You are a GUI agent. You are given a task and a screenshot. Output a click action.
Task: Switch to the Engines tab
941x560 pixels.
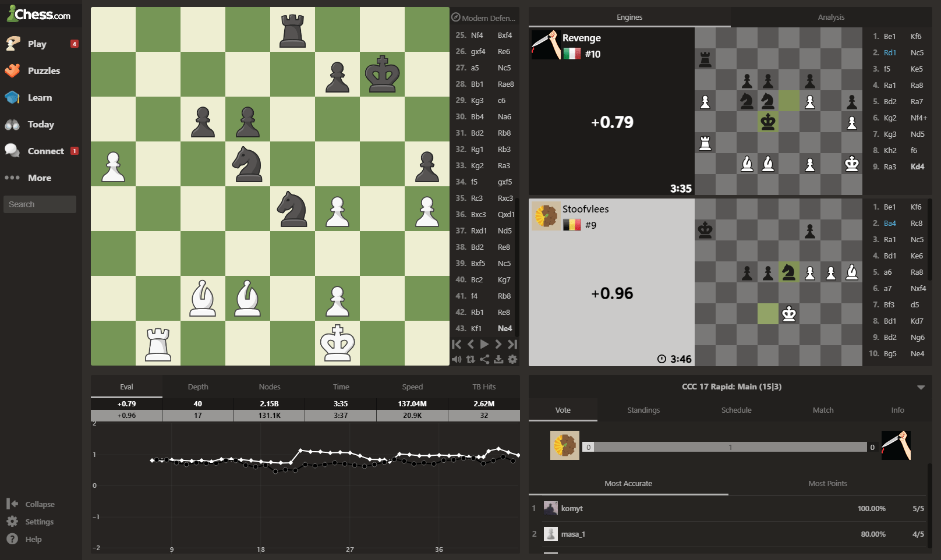coord(629,17)
